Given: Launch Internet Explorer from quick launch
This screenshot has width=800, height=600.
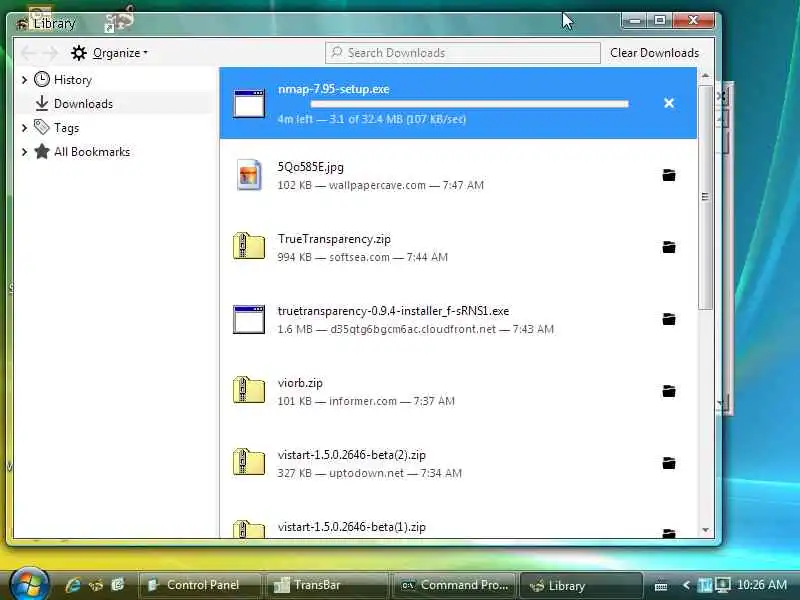Looking at the screenshot, I should [73, 585].
